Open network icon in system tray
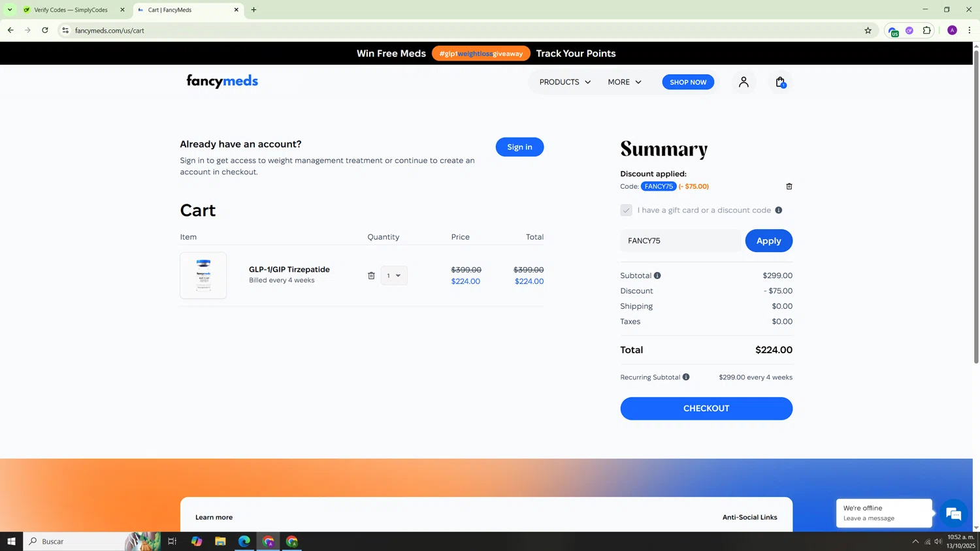980x551 pixels. point(927,541)
